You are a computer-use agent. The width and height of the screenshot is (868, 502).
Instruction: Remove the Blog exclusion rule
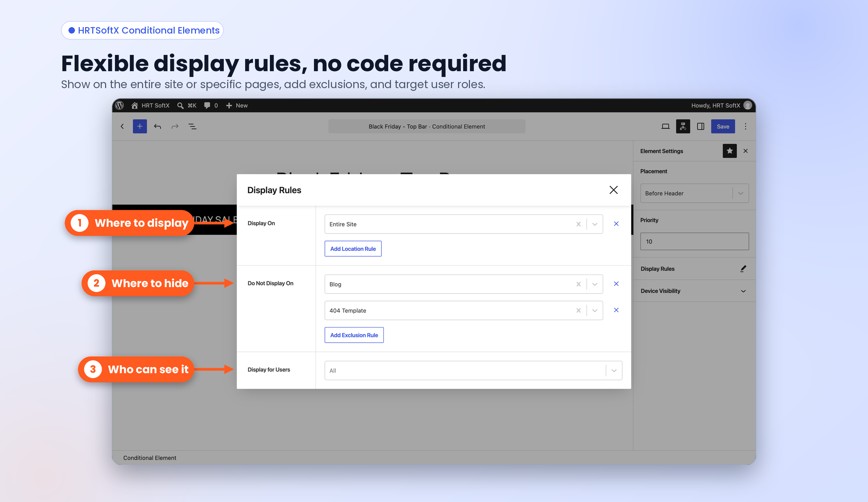[616, 284]
